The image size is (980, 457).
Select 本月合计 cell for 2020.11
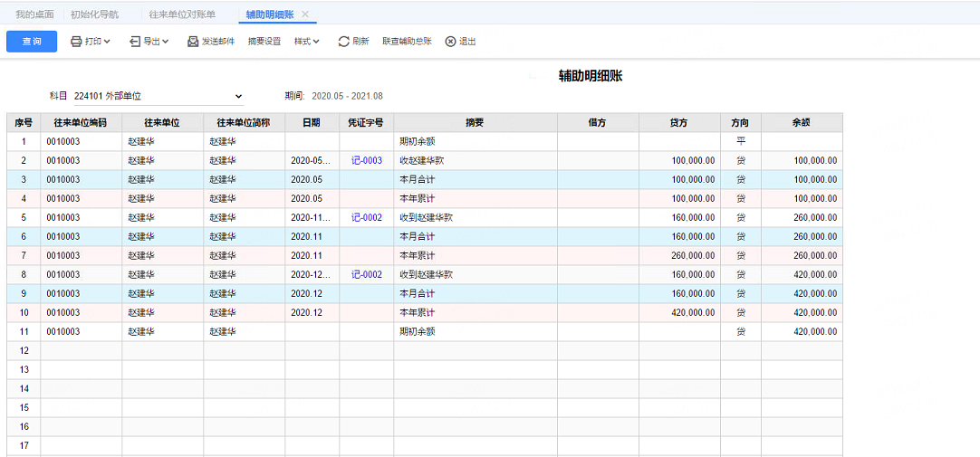(x=475, y=236)
